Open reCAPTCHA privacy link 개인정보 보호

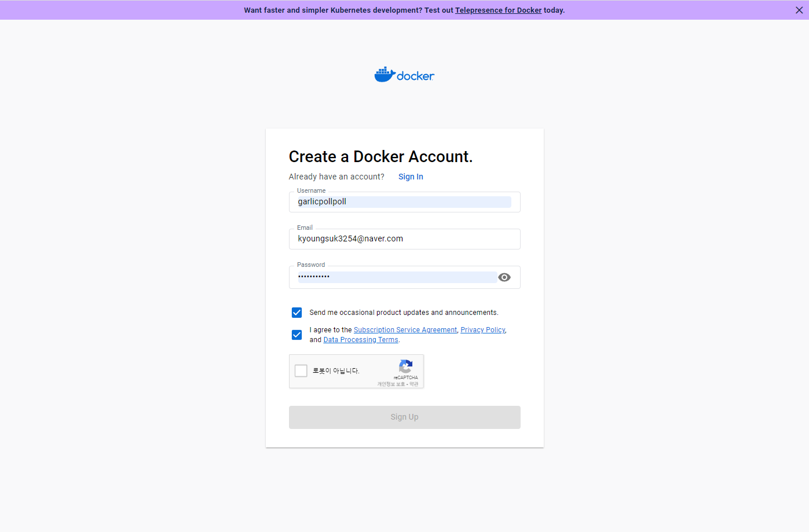click(391, 384)
